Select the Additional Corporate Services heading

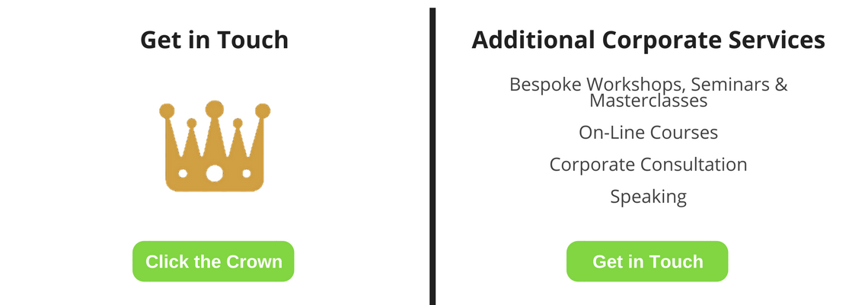click(x=648, y=40)
